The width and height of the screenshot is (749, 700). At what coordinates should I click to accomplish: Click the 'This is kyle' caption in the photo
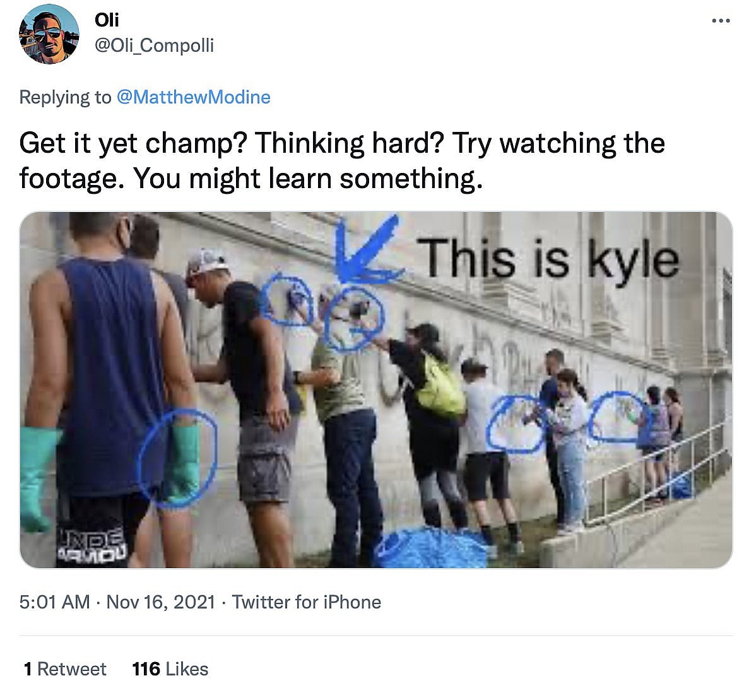pos(550,259)
